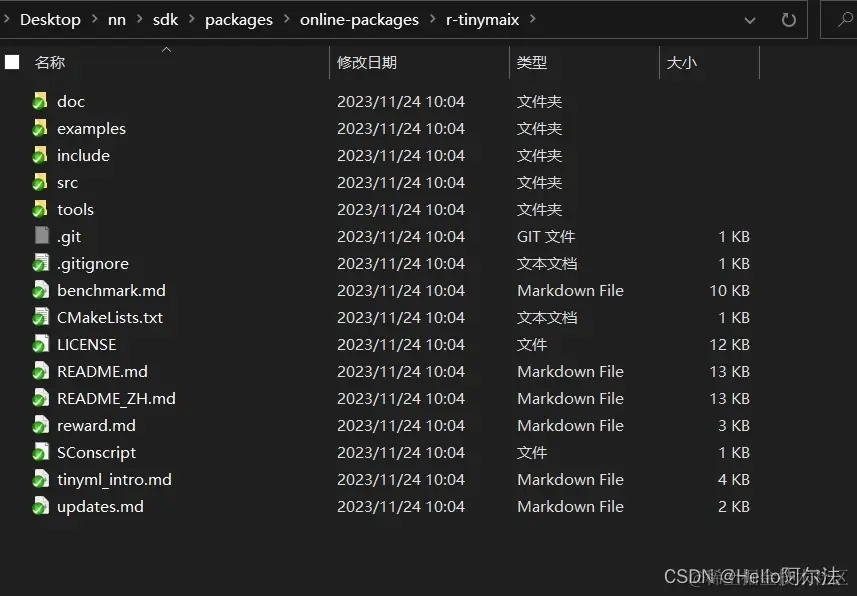Sort by the 名称 column header
The width and height of the screenshot is (857, 596).
[x=50, y=62]
